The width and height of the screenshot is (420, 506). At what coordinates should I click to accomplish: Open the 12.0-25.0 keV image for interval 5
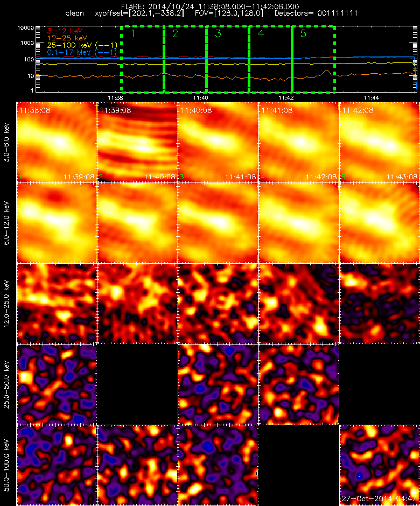[379, 304]
